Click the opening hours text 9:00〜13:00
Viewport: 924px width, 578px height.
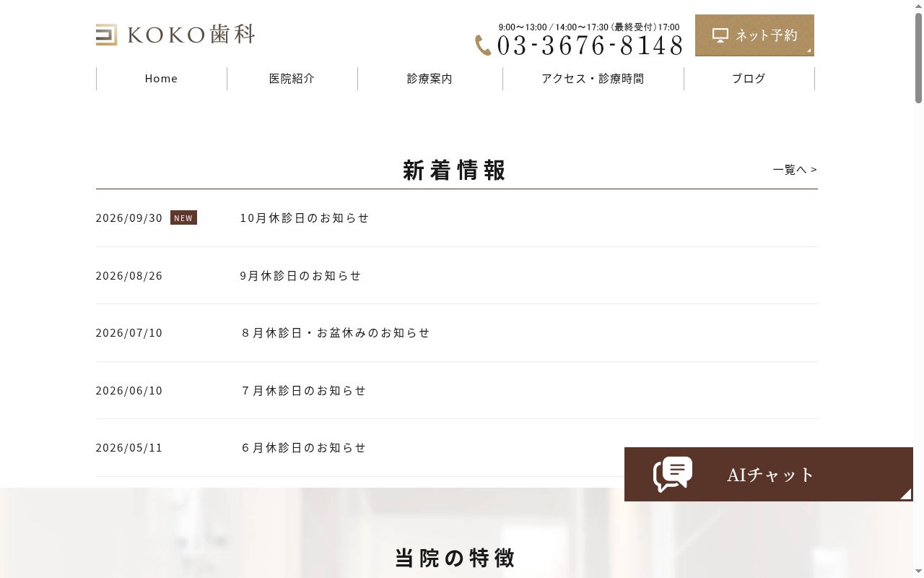click(x=523, y=27)
